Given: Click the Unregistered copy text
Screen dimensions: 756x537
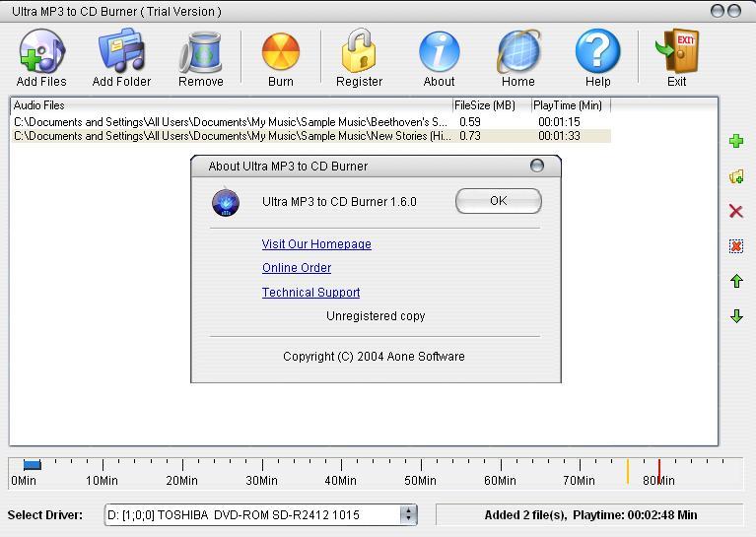Looking at the screenshot, I should pos(376,316).
